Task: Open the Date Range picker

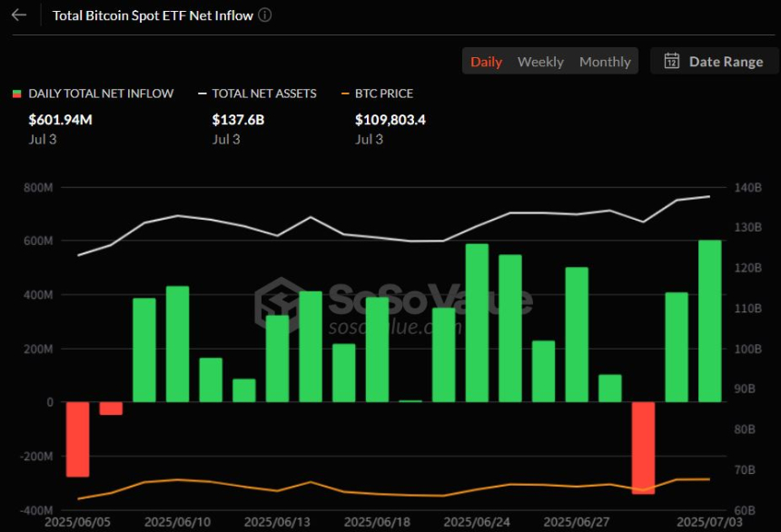Action: point(714,62)
